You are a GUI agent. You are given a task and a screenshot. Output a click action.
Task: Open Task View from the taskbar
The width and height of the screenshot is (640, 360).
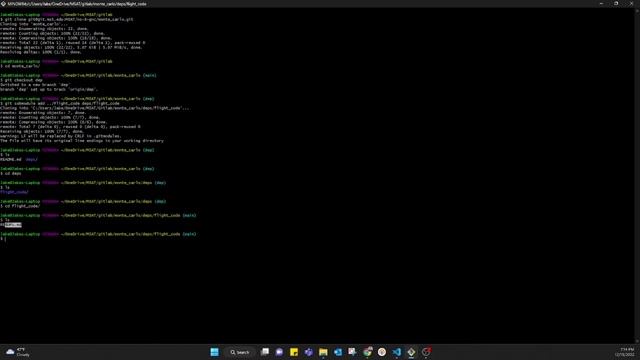coord(265,352)
